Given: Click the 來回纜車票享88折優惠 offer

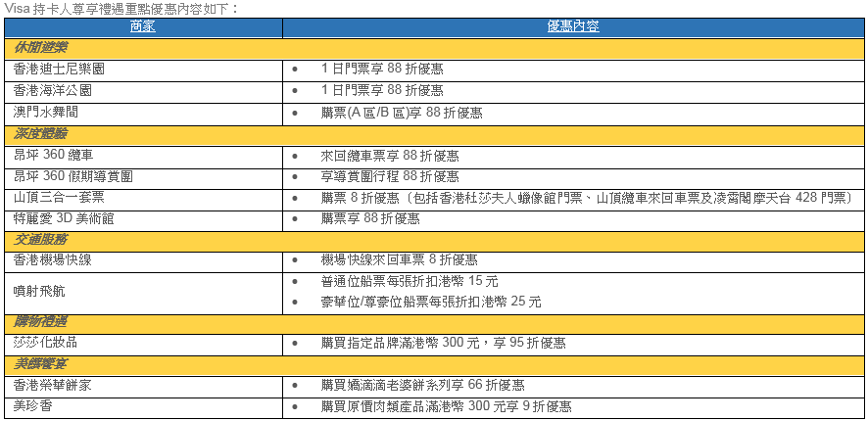Looking at the screenshot, I should (390, 156).
